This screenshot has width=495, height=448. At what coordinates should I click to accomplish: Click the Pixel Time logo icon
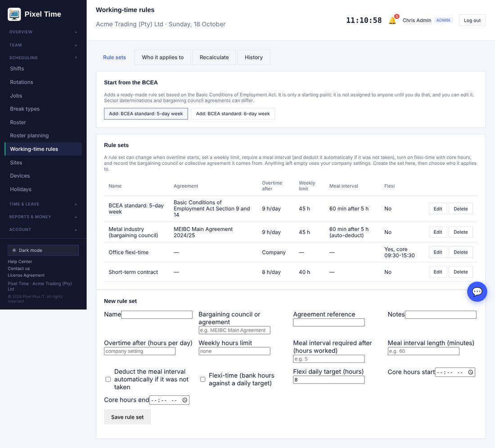tap(14, 14)
